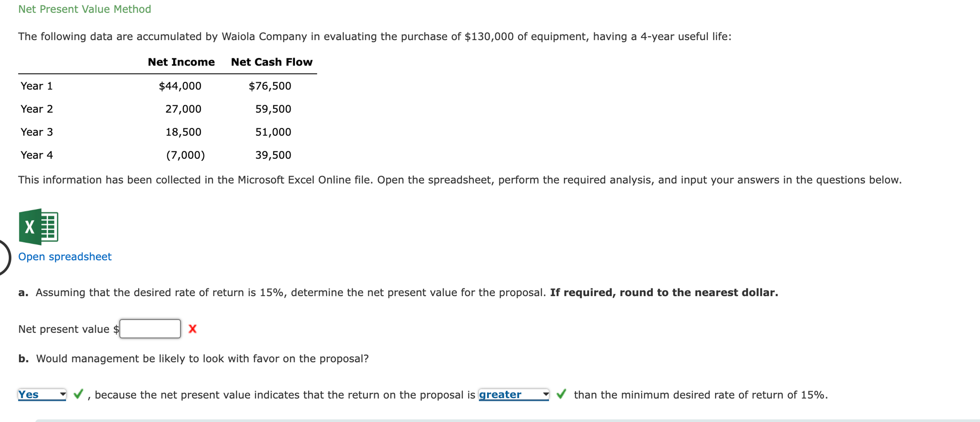Highlight the $44,000 Net Income figure

point(180,86)
